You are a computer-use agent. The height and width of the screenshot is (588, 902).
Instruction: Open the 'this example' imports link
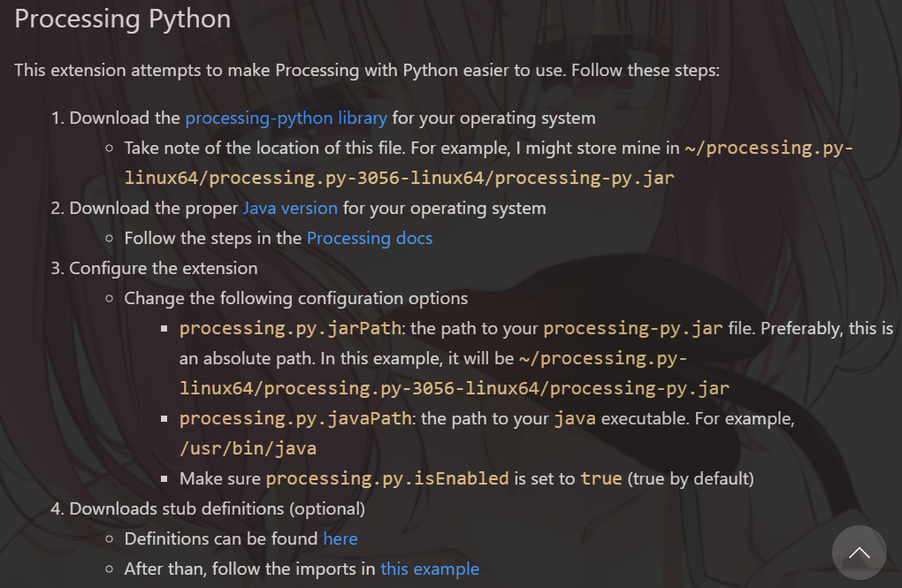point(430,569)
